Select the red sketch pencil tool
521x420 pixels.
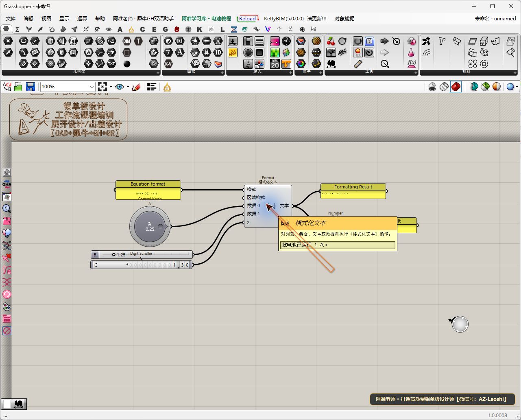coord(136,87)
